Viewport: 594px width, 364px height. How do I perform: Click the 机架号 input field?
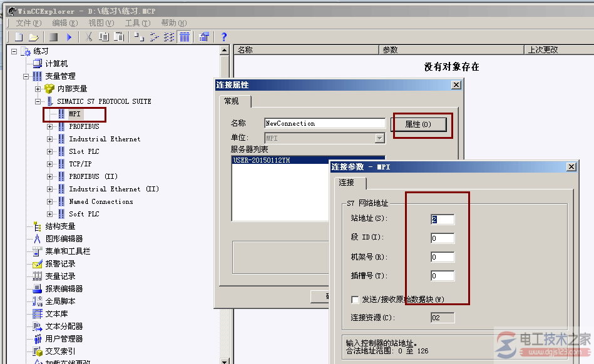tap(443, 257)
